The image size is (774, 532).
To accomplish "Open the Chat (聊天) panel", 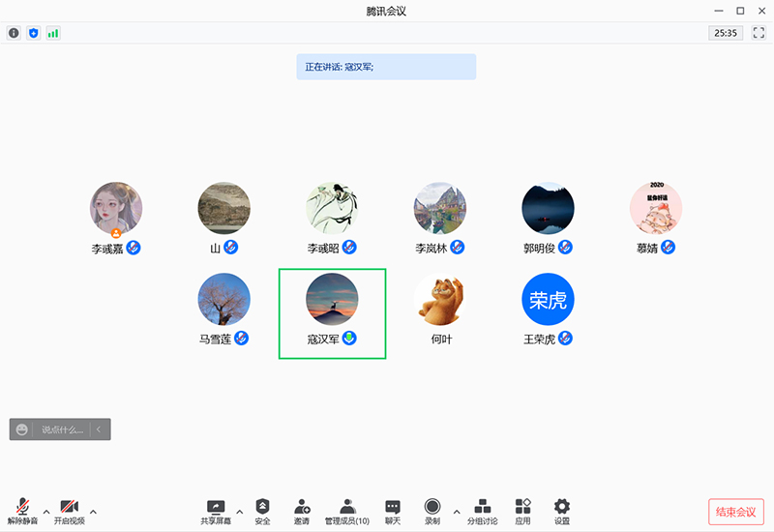I will 392,511.
